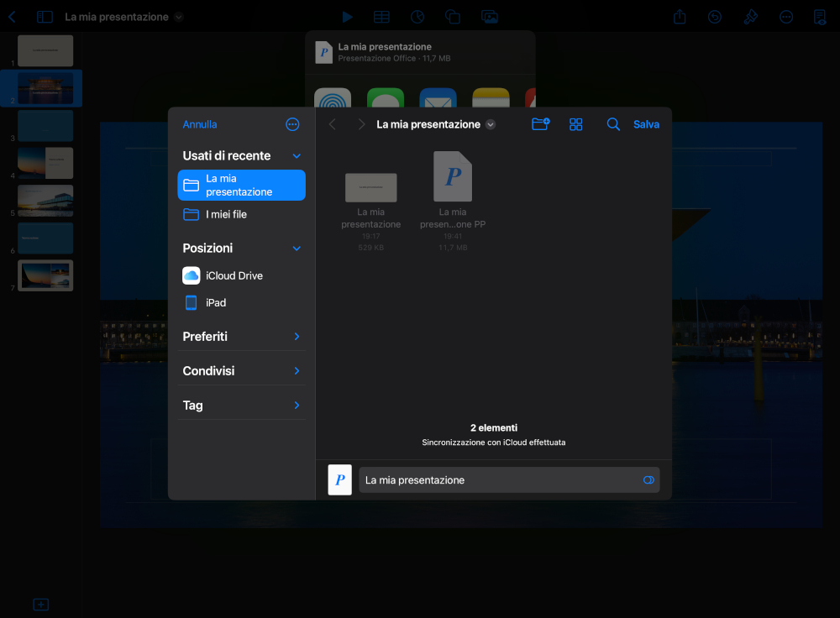Click the new folder icon
The height and width of the screenshot is (618, 840).
tap(540, 124)
